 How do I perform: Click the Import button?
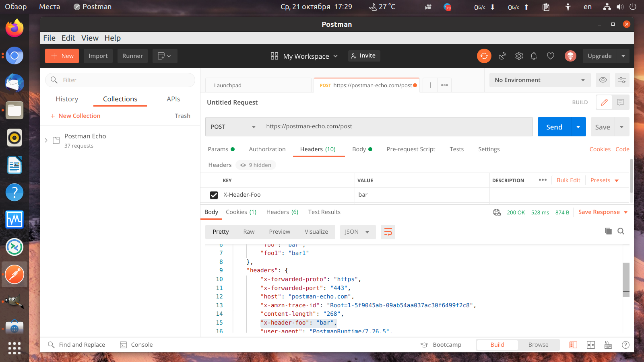click(98, 56)
